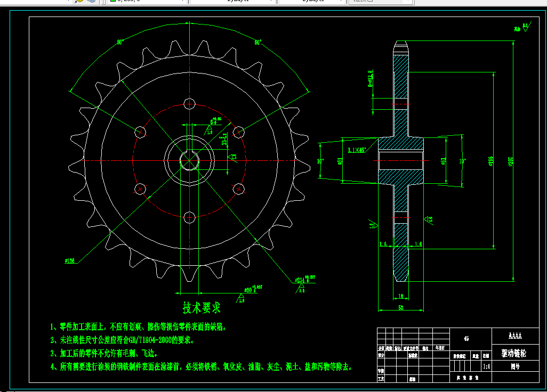Select note 2 referencing GB/T1804-2000

click(122, 340)
